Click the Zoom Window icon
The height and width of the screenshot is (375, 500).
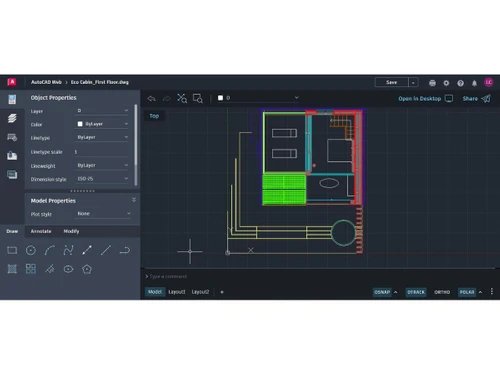(x=198, y=98)
